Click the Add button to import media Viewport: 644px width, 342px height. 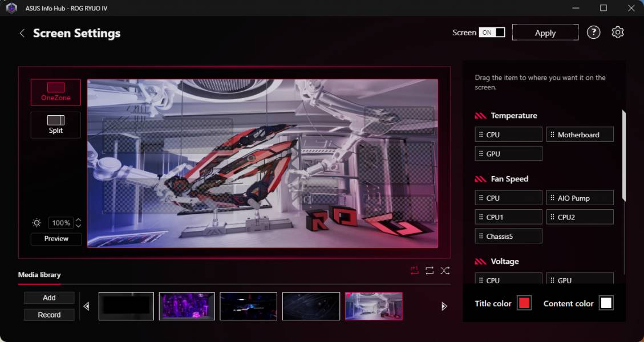49,298
